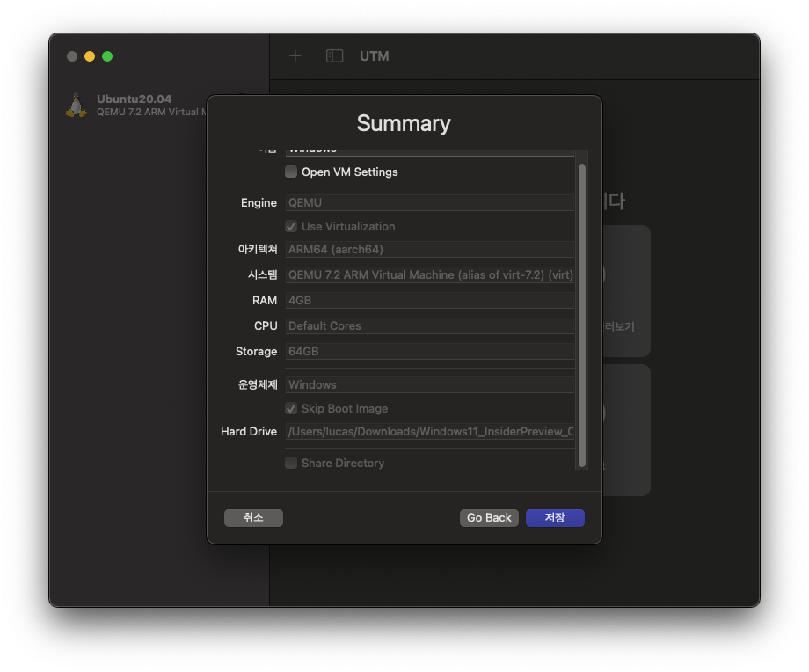This screenshot has width=809, height=672.
Task: Click the plus icon to add VM
Action: click(295, 55)
